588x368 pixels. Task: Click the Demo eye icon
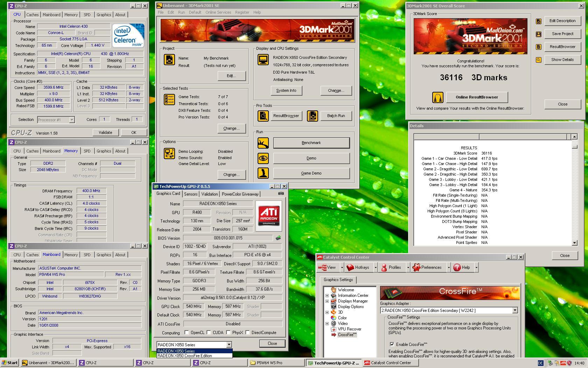(263, 158)
